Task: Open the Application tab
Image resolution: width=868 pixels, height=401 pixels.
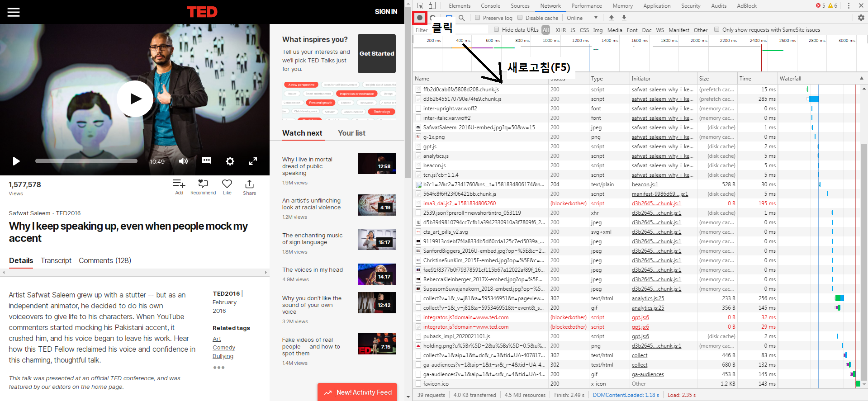Action: 657,6
